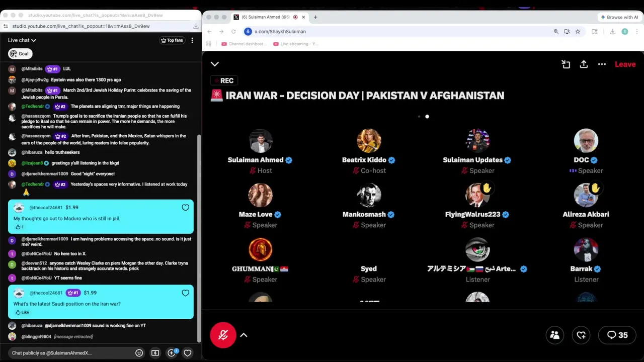Click the heart-plus reaction icon in Space
This screenshot has height=362, width=644.
581,335
